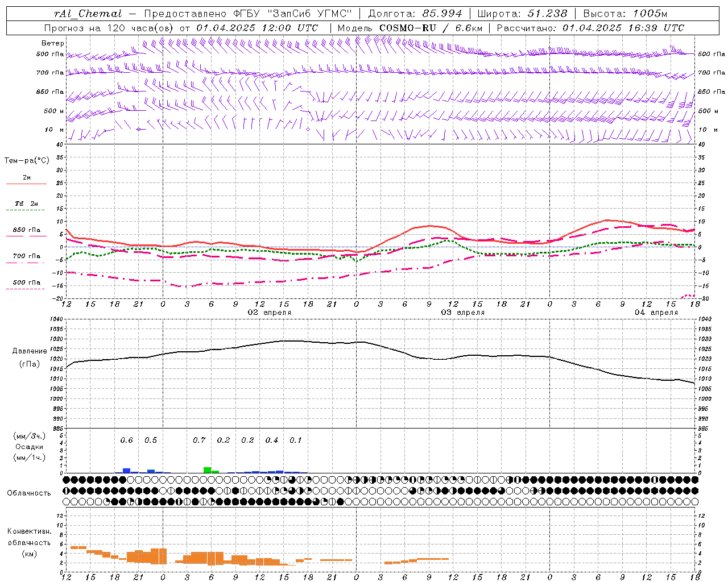The image size is (728, 582).
Task: Click the forecast start 01.04.2025 12:00 UTC
Action: 257,28
